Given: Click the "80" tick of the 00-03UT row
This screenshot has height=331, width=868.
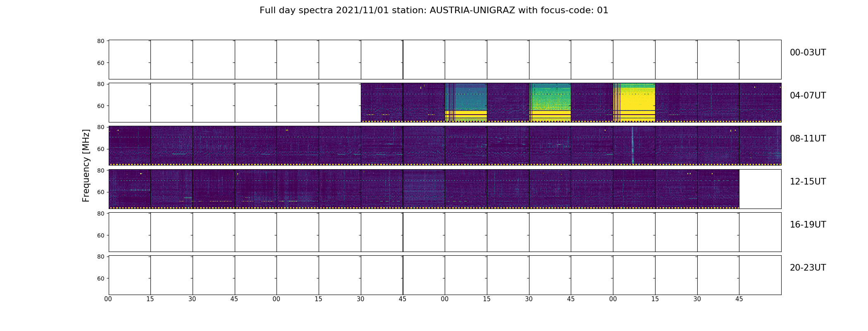Looking at the screenshot, I should click(x=100, y=41).
